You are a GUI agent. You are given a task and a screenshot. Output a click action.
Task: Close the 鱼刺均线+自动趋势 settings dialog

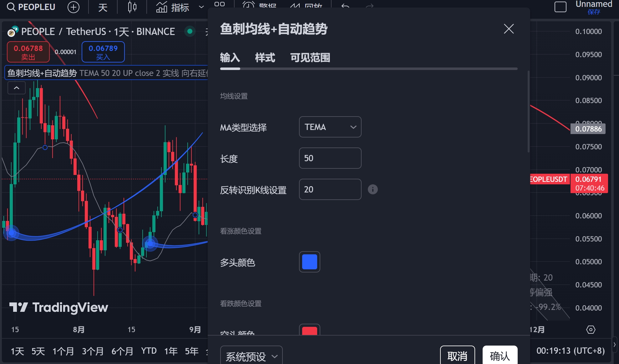click(x=509, y=29)
